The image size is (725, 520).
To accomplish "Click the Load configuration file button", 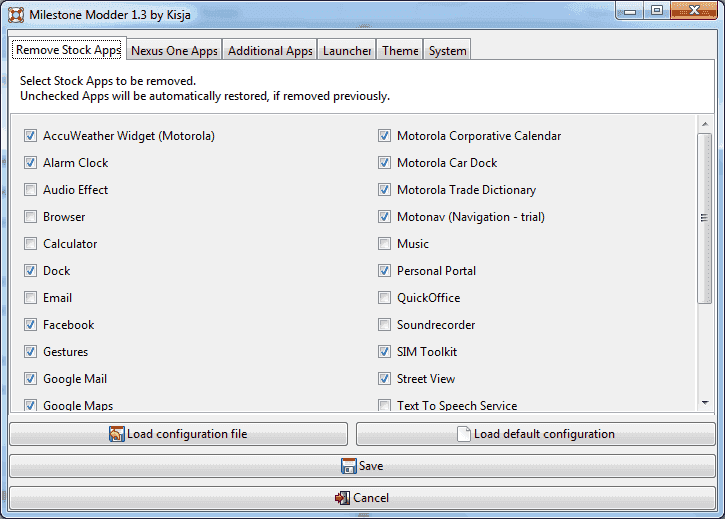I will pyautogui.click(x=178, y=434).
